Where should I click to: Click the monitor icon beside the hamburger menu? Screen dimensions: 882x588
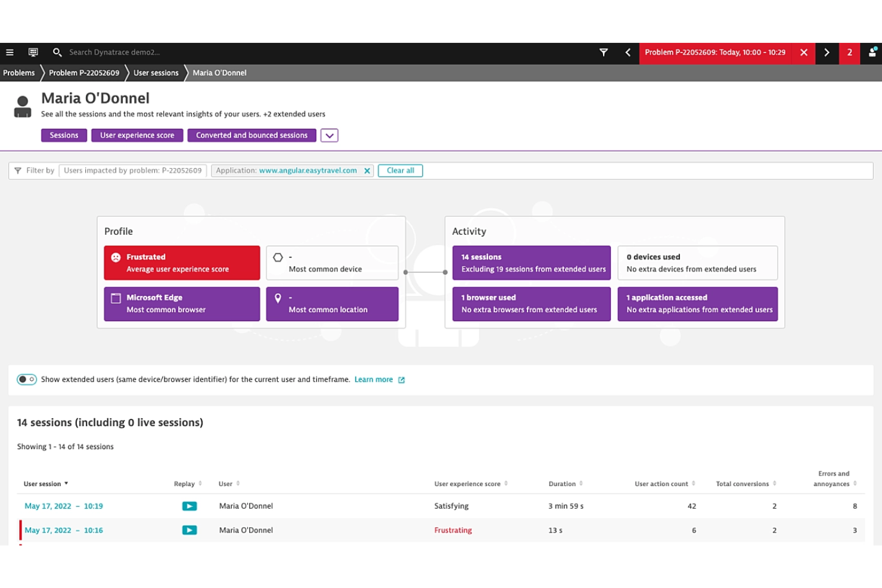33,52
